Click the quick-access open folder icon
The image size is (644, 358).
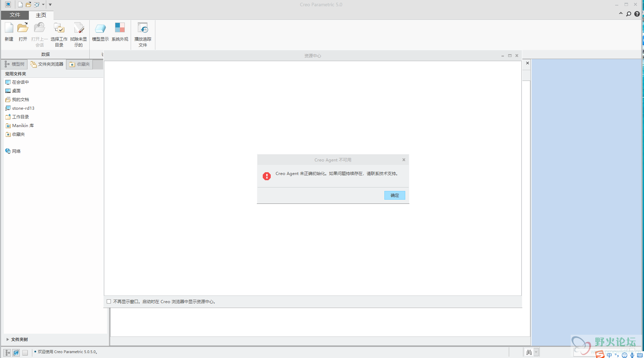(28, 5)
